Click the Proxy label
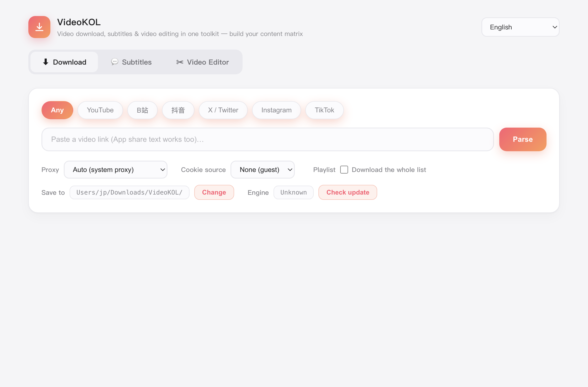This screenshot has height=387, width=588. pos(50,170)
